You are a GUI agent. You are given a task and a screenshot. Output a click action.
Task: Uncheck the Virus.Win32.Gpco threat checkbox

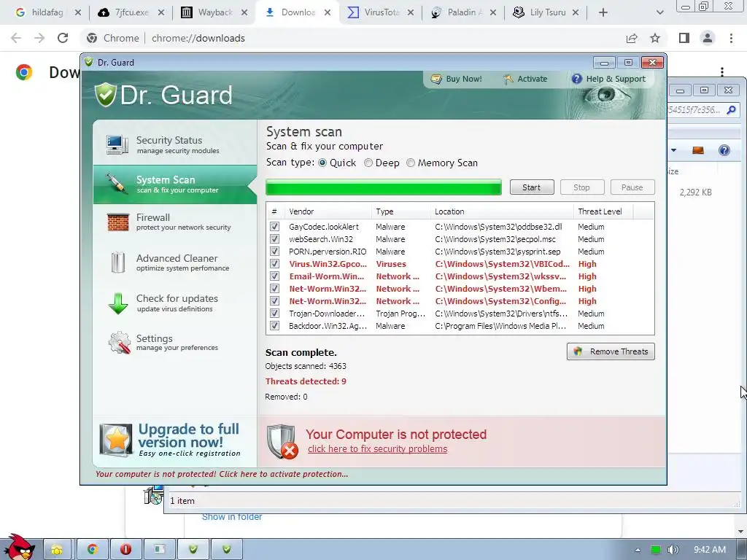tap(274, 263)
